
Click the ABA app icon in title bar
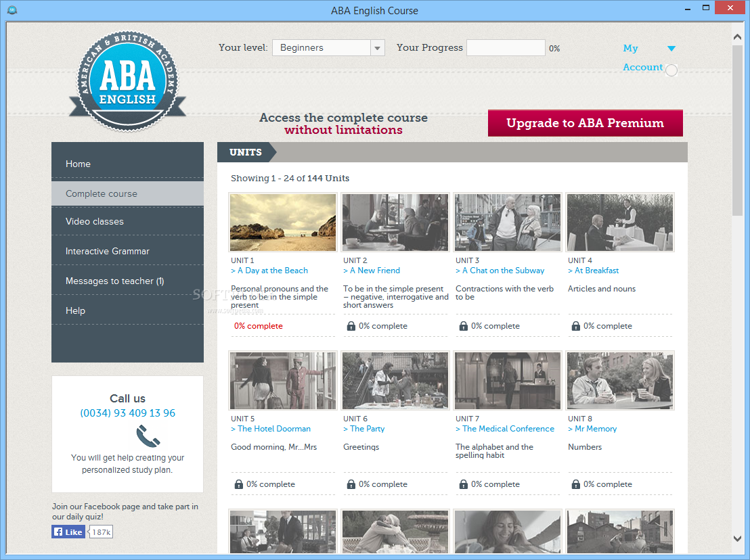(x=12, y=10)
